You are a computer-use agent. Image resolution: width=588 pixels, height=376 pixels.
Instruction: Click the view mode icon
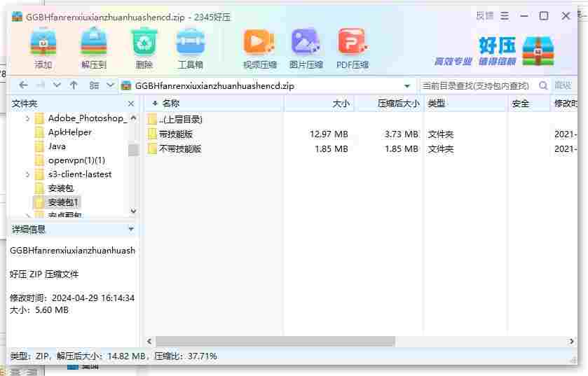point(94,85)
